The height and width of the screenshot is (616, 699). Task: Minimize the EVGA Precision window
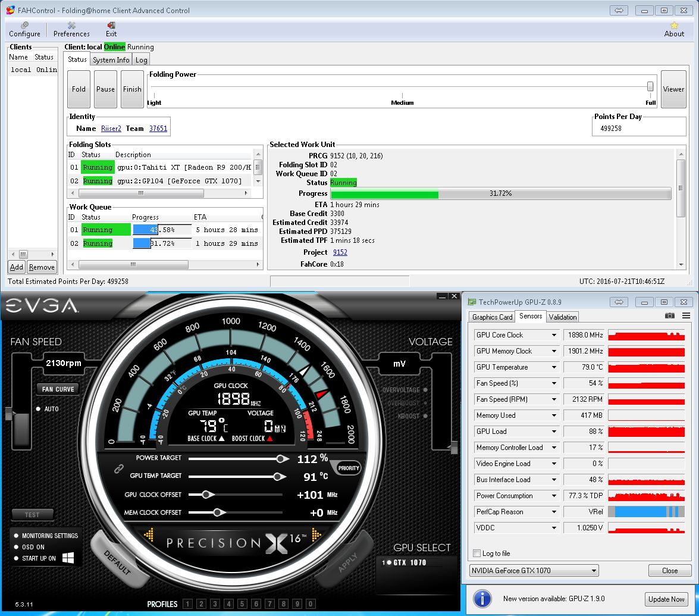442,296
